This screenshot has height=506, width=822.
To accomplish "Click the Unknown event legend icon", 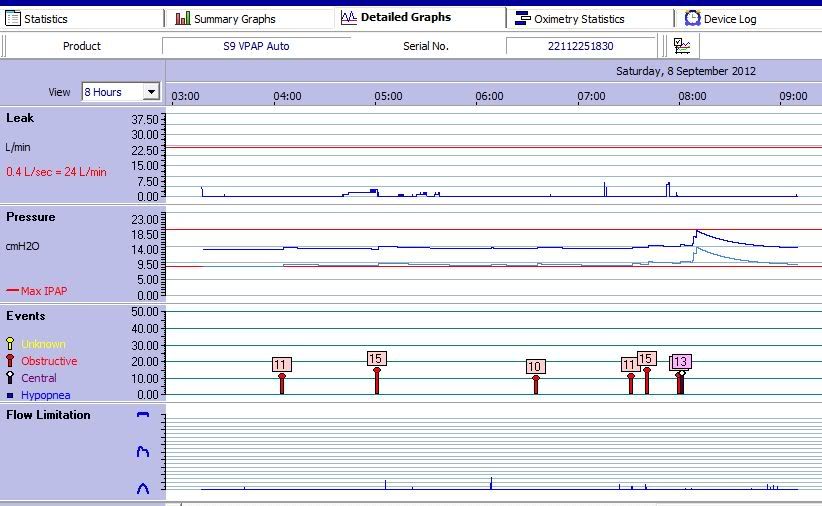I will (10, 344).
